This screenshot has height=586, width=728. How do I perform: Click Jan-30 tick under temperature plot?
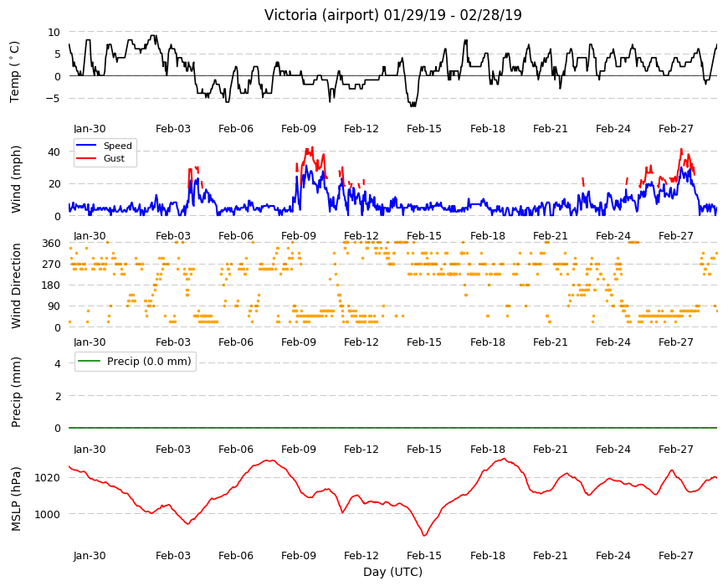pos(90,129)
